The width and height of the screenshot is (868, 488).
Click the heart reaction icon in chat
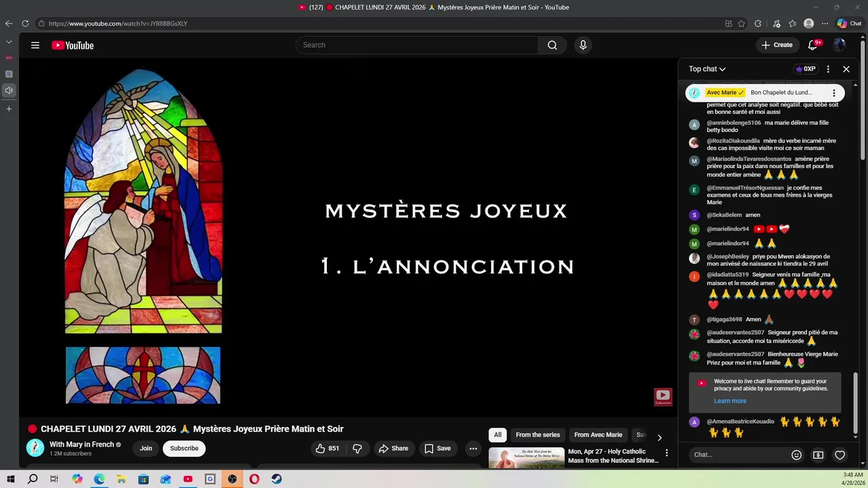click(840, 455)
